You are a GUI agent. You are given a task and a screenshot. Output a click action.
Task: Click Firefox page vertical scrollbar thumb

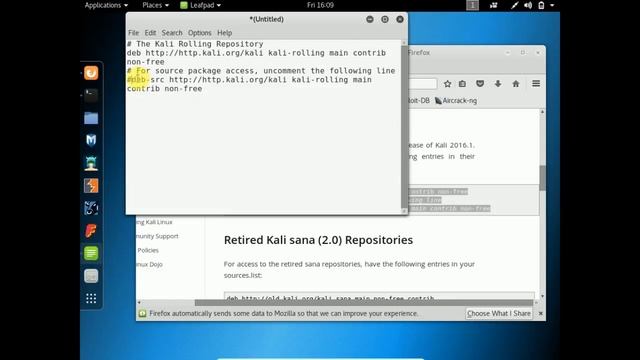coord(542,178)
